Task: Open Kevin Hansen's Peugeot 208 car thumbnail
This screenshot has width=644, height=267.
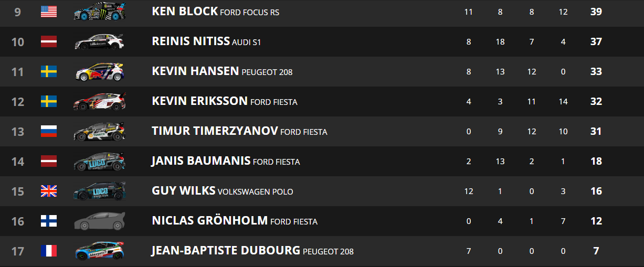Action: pos(100,71)
